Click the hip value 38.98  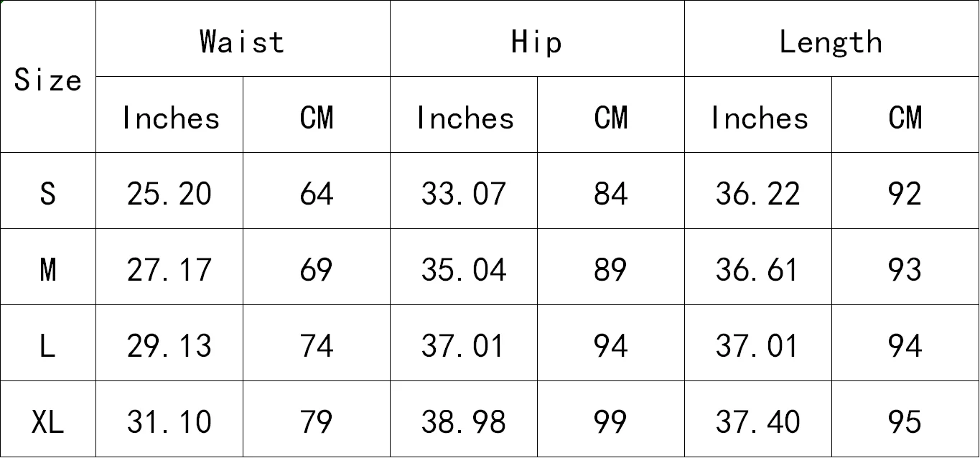tap(464, 419)
